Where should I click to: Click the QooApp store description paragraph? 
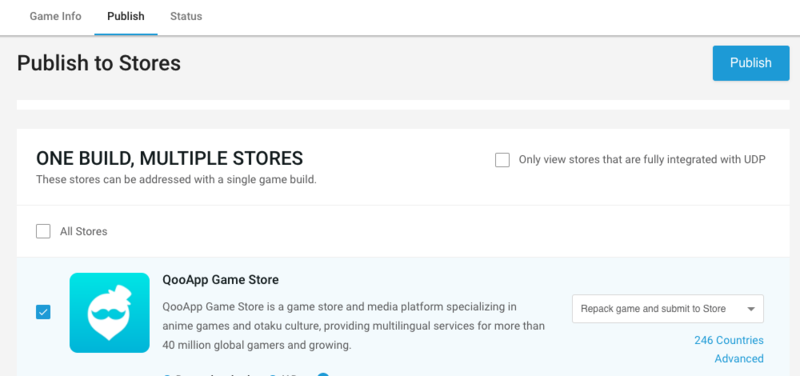[x=354, y=327]
